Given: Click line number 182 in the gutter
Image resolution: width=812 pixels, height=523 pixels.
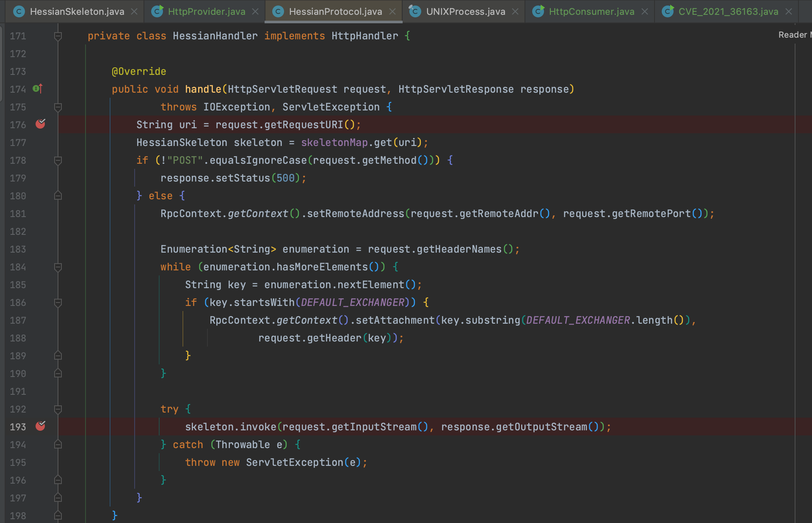Looking at the screenshot, I should click(18, 231).
